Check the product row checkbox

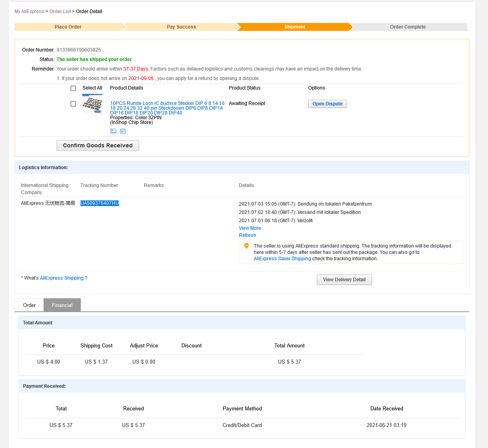[73, 104]
